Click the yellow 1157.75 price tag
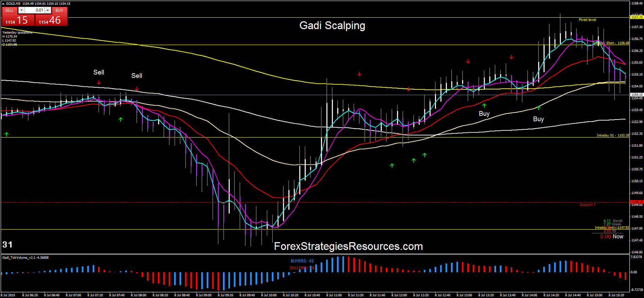 (x=637, y=17)
